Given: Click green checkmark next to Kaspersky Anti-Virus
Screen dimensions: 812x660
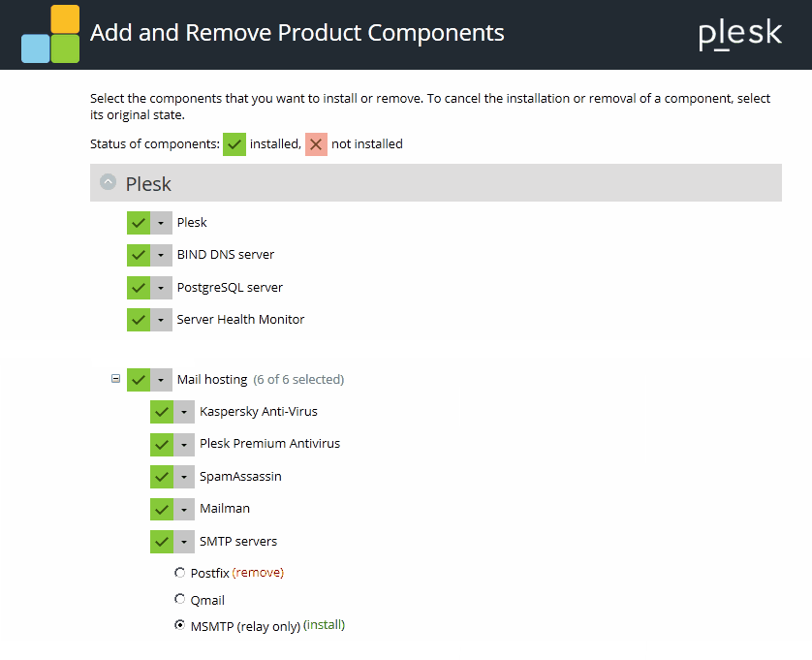Looking at the screenshot, I should pos(162,412).
